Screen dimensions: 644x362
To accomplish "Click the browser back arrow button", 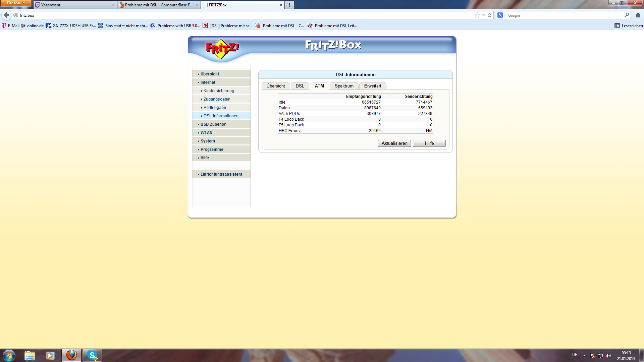I will [x=6, y=15].
